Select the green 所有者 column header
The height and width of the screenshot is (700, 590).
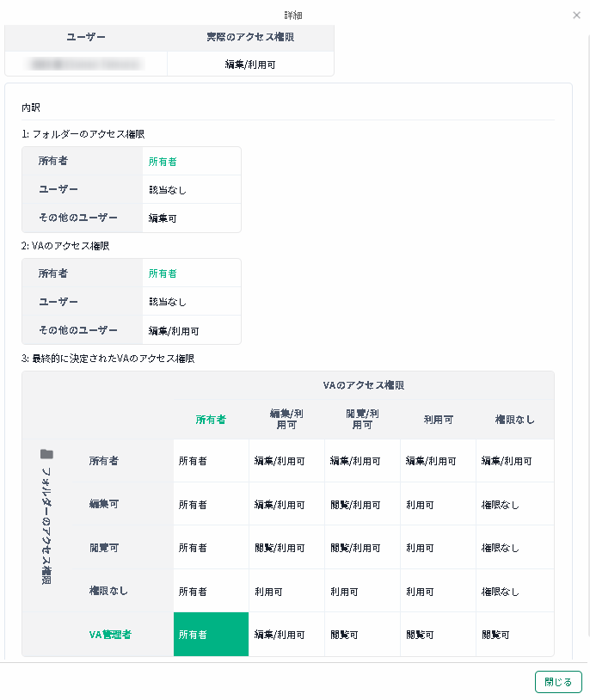point(211,420)
